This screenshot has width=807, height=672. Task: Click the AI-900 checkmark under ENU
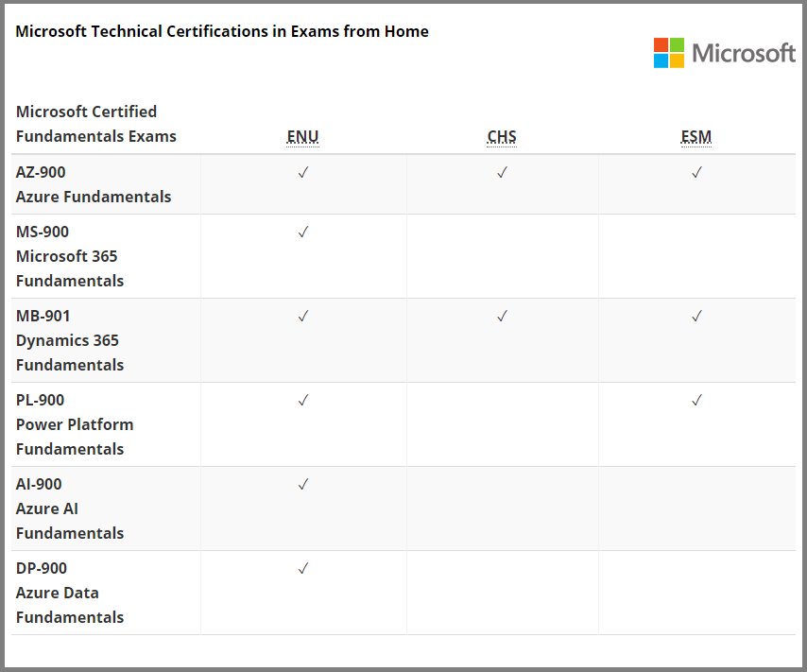pos(303,484)
